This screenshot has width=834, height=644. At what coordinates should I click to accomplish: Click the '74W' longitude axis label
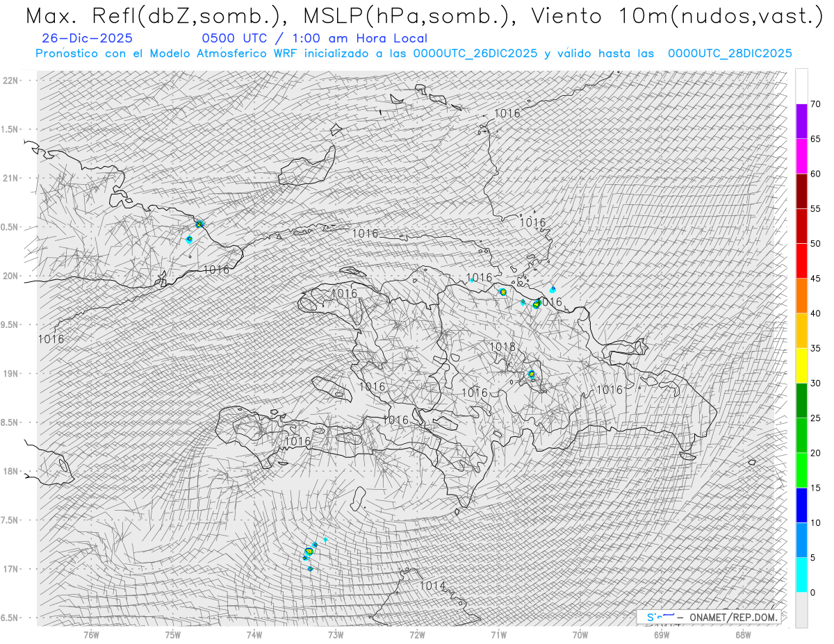(x=254, y=634)
